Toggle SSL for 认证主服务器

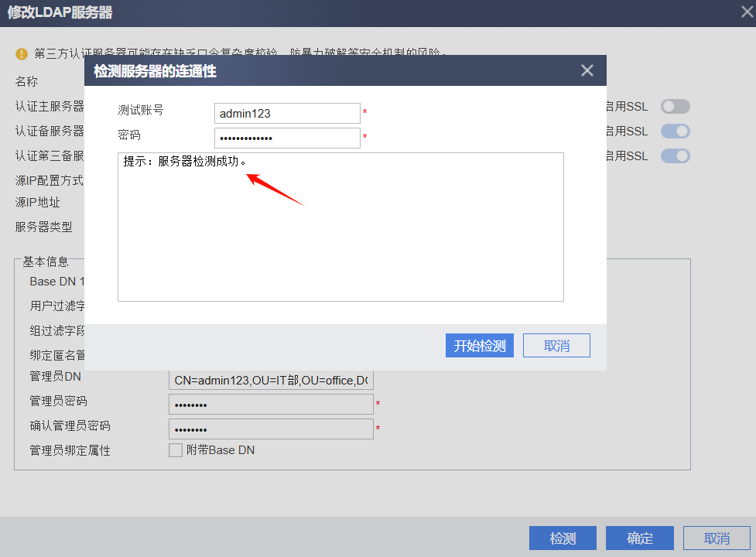point(675,107)
